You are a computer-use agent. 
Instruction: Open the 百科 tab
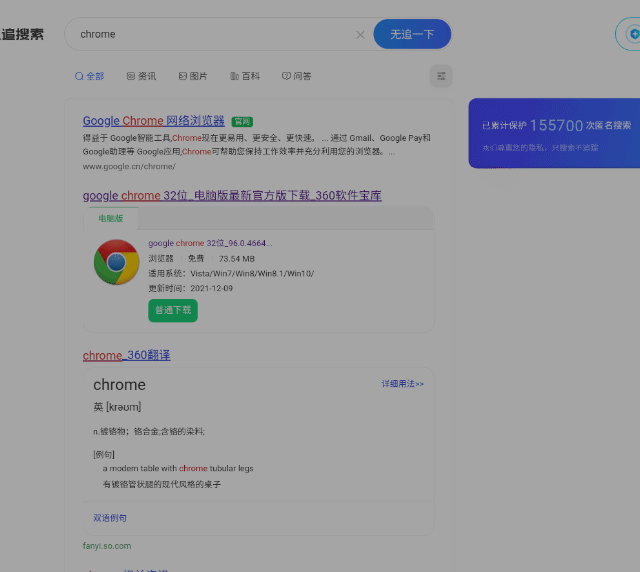click(245, 76)
